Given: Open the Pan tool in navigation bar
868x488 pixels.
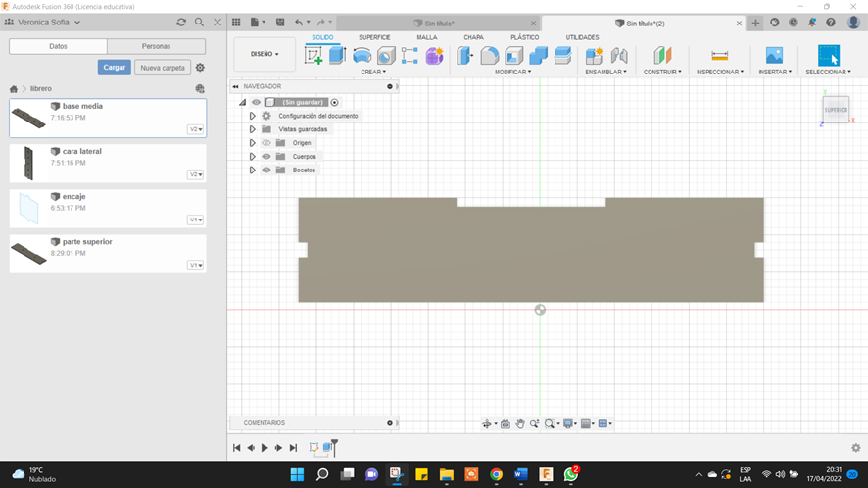Looking at the screenshot, I should [x=520, y=423].
